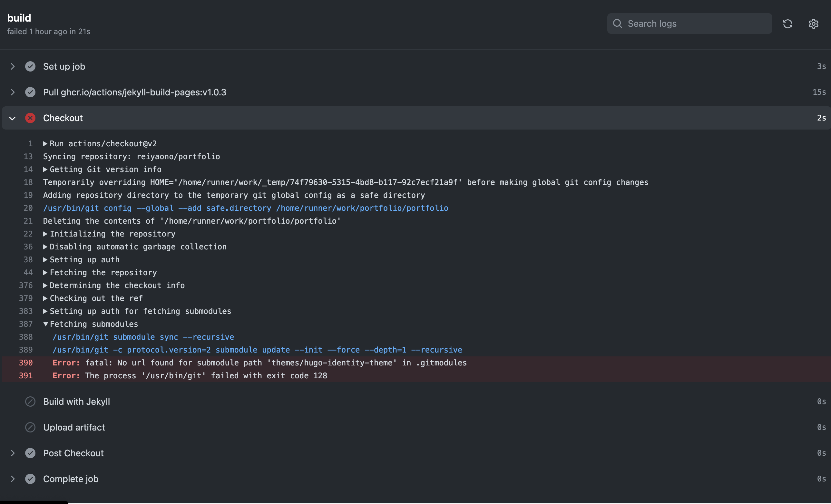
Task: Open the Pull ghcr.io jekyll-build-pages step
Action: [134, 92]
